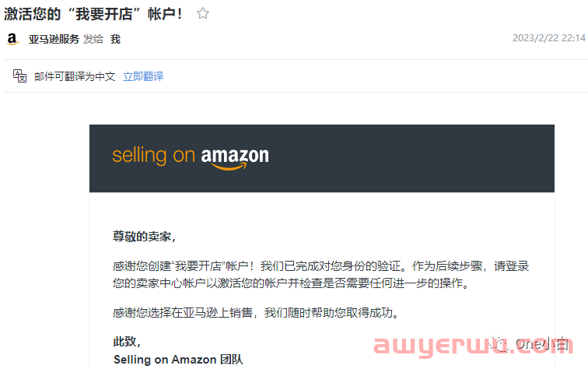This screenshot has width=588, height=369.
Task: Click the sender name 亚马逊服务
Action: [x=54, y=39]
